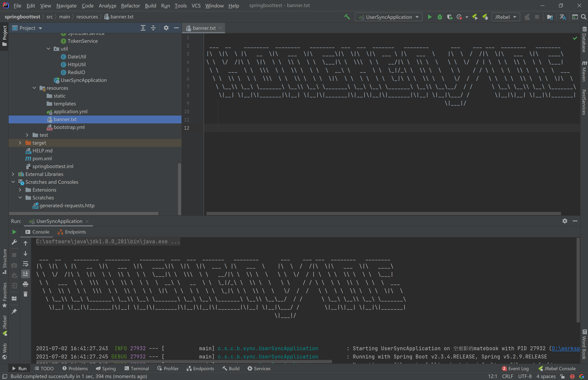
Task: Expand the target folder
Action: [20, 143]
